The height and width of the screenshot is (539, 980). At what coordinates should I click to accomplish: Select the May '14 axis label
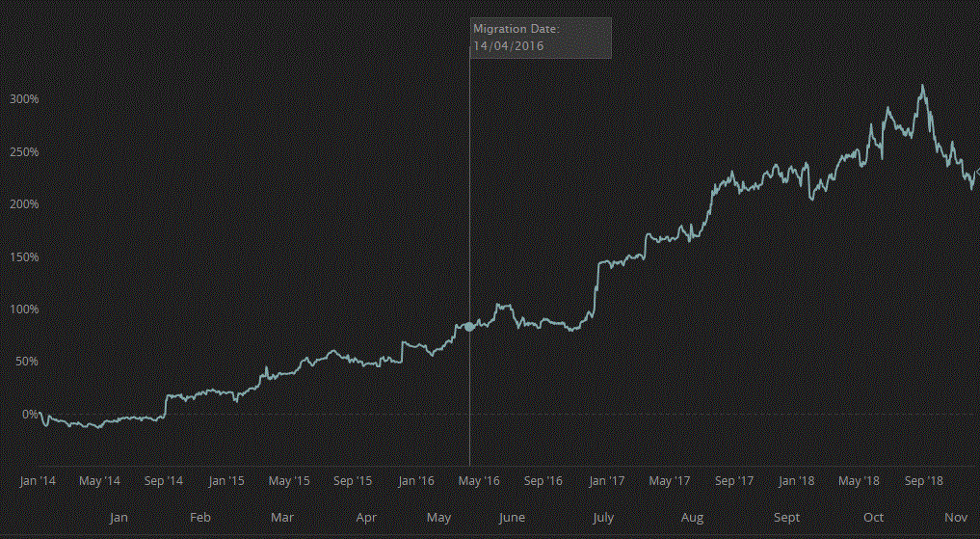click(x=99, y=481)
